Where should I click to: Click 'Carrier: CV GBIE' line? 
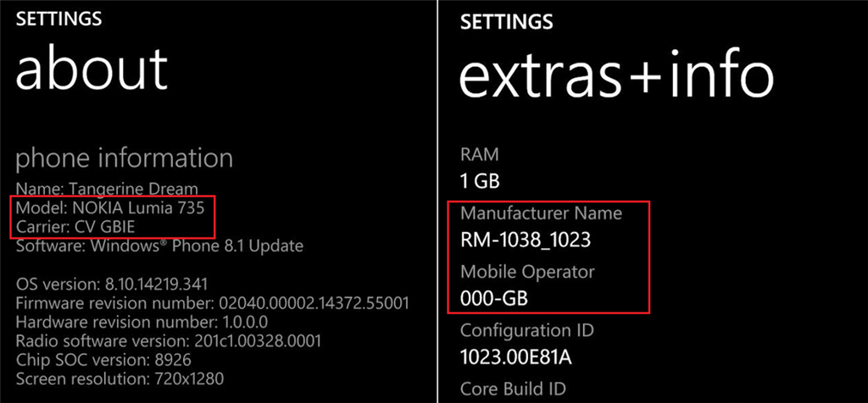[x=75, y=227]
